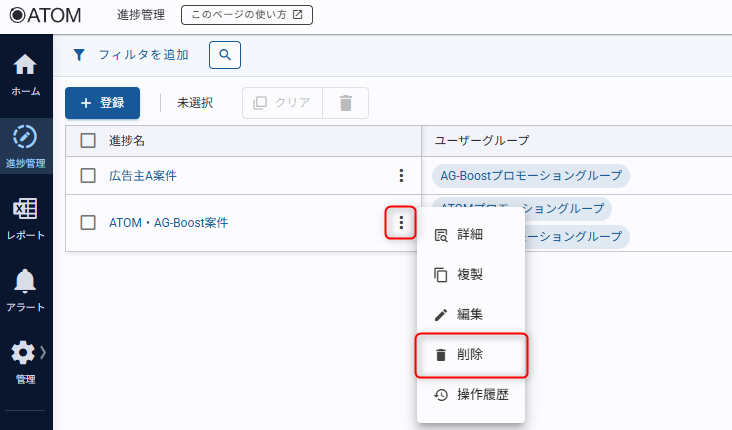The width and height of the screenshot is (732, 430).
Task: Click the search magnifier icon button
Action: pos(225,55)
